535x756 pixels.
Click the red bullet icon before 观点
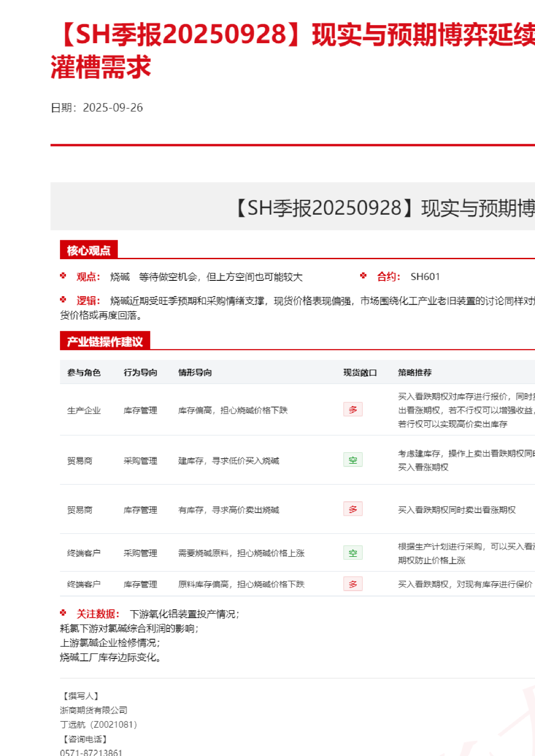point(63,276)
